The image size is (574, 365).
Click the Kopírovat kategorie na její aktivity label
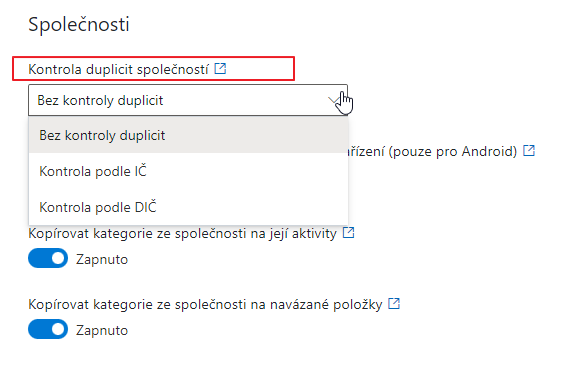tap(182, 233)
